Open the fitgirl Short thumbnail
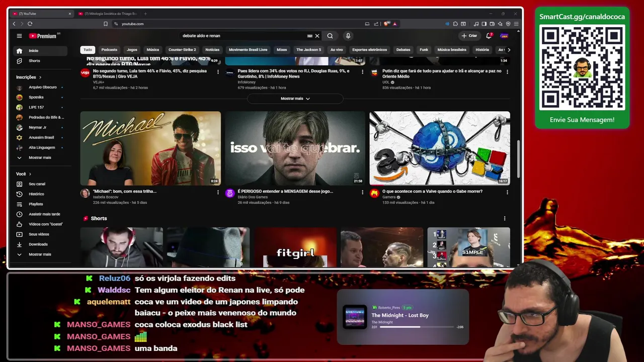644x362 pixels. coord(295,247)
